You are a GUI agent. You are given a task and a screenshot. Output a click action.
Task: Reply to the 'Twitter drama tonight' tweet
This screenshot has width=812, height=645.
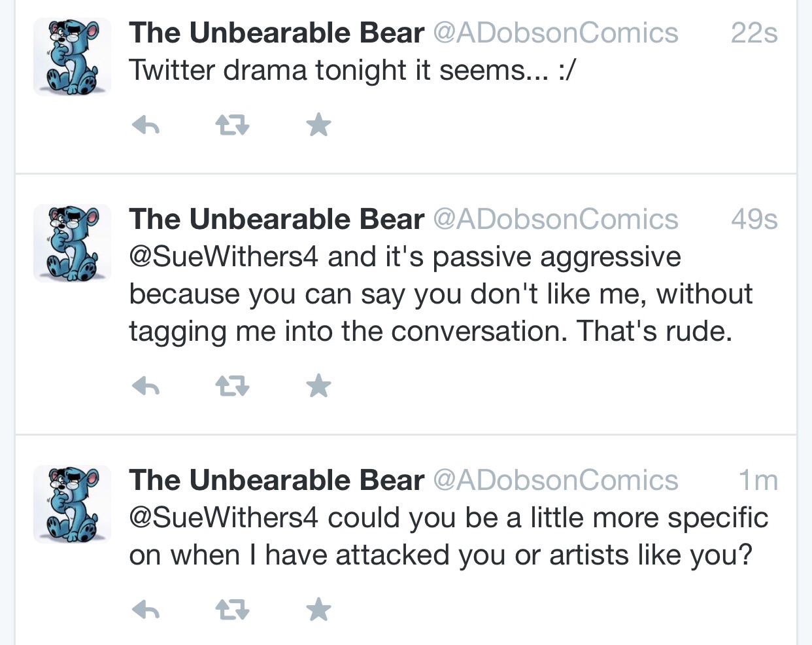(146, 124)
